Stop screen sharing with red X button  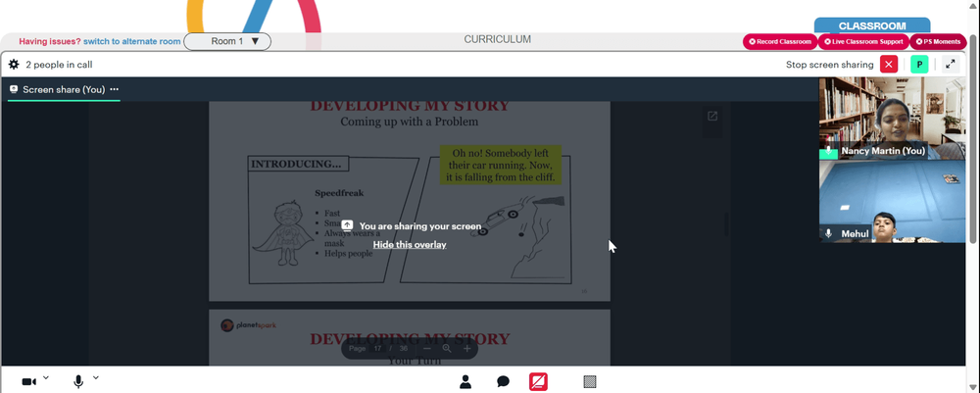pyautogui.click(x=889, y=65)
